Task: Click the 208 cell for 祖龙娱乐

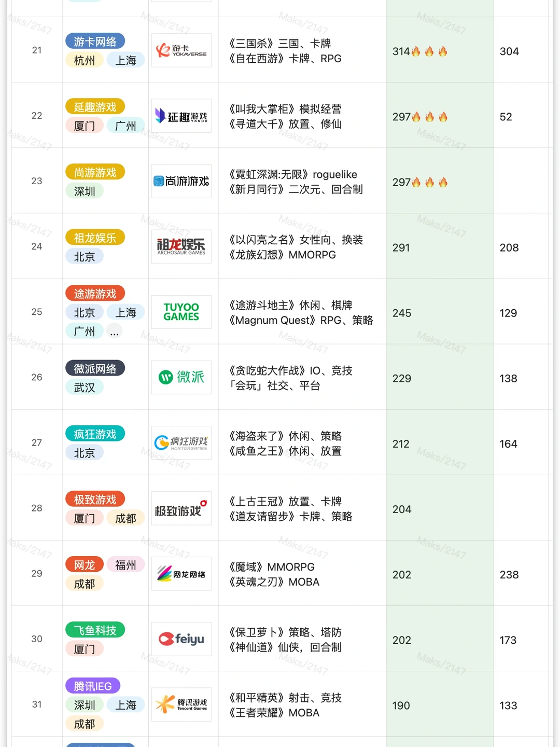Action: (x=521, y=246)
